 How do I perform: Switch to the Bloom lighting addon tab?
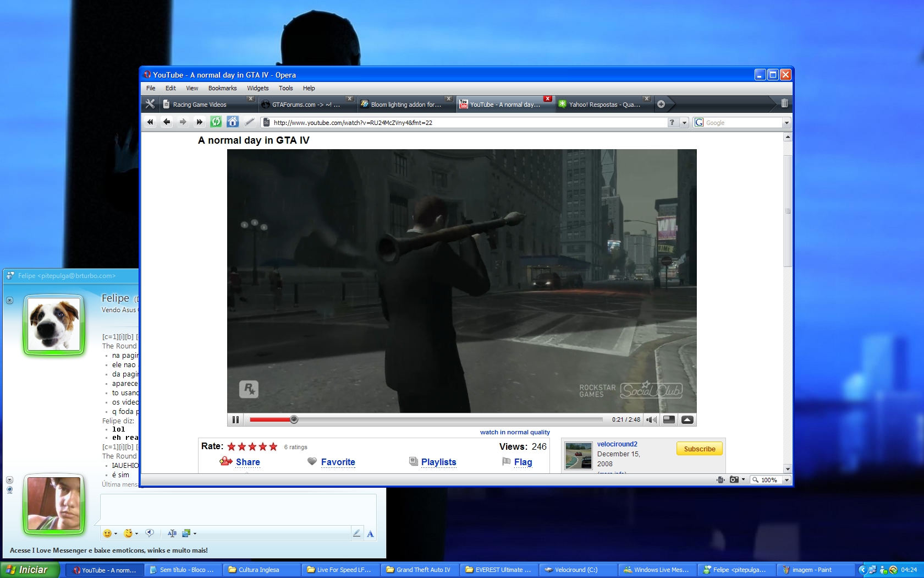[x=406, y=104]
